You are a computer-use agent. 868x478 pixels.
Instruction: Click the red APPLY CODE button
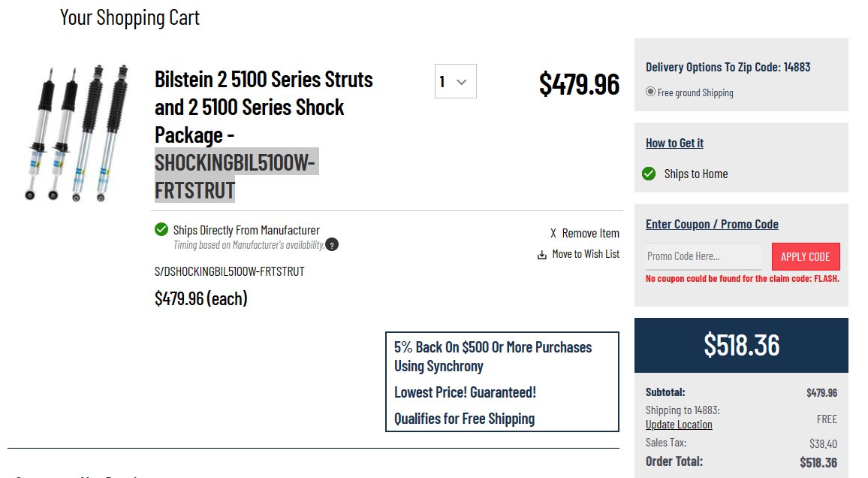click(x=806, y=257)
